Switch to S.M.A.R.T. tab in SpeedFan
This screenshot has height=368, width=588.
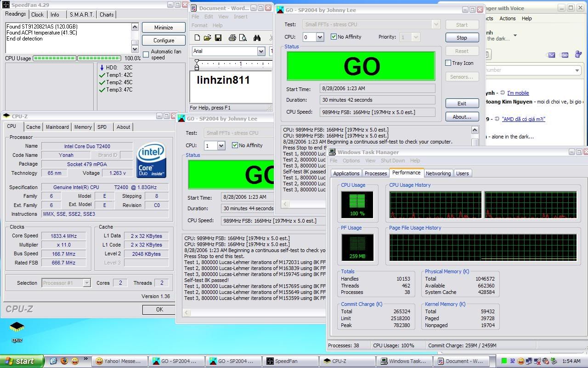click(81, 15)
